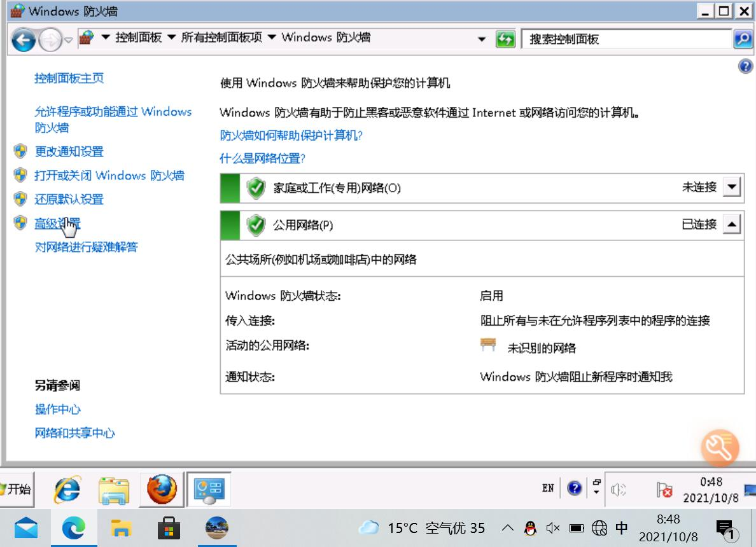Open 允许程序或功能通过 Windows 防火墙
756x547 pixels.
pyautogui.click(x=113, y=119)
